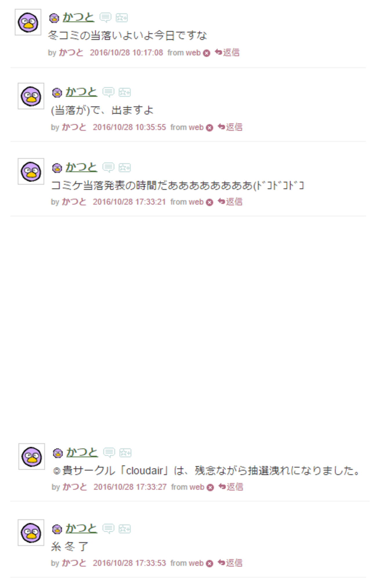Screen dimensions: 377x588
Task: Open timestamp 2016/10/28 10:35:55 permalink
Action: [x=129, y=127]
